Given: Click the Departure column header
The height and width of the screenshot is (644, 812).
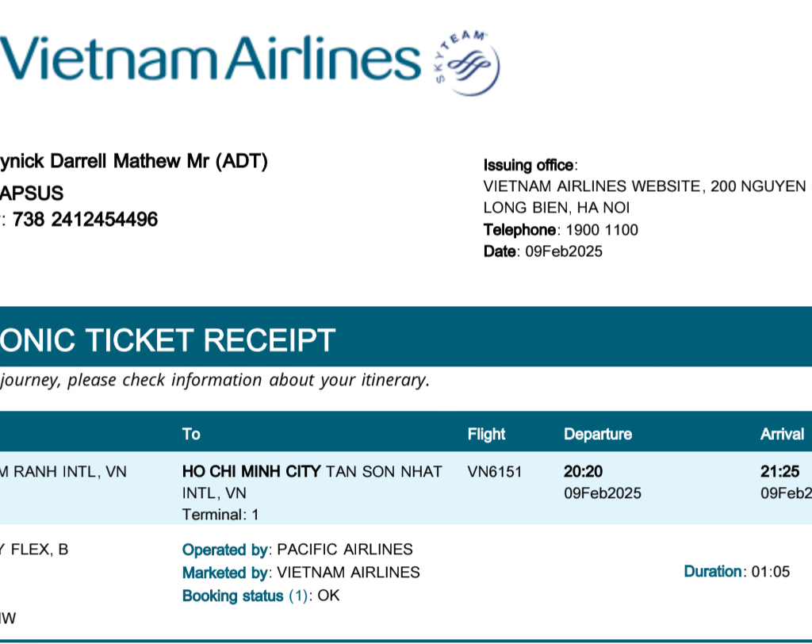Looking at the screenshot, I should pyautogui.click(x=598, y=434).
